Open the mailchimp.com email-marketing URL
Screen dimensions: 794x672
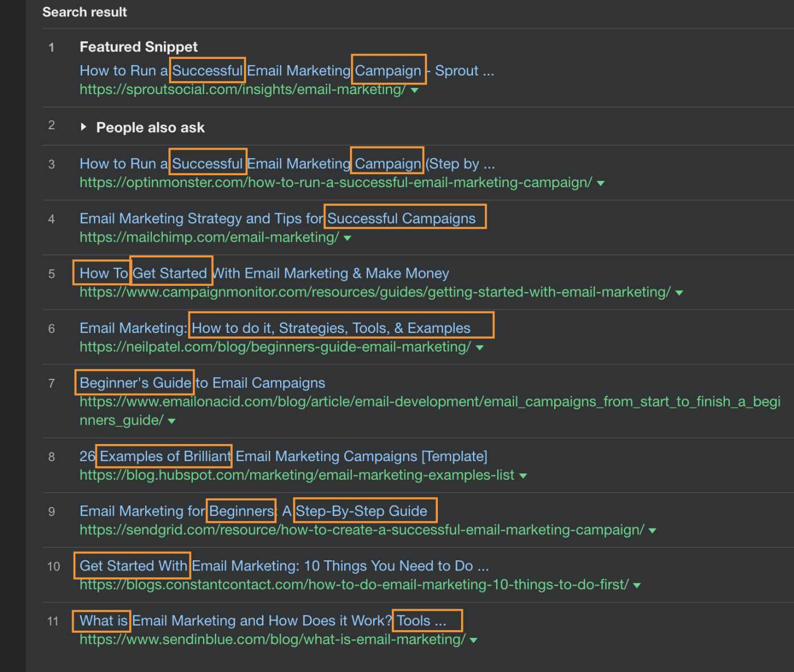[209, 237]
